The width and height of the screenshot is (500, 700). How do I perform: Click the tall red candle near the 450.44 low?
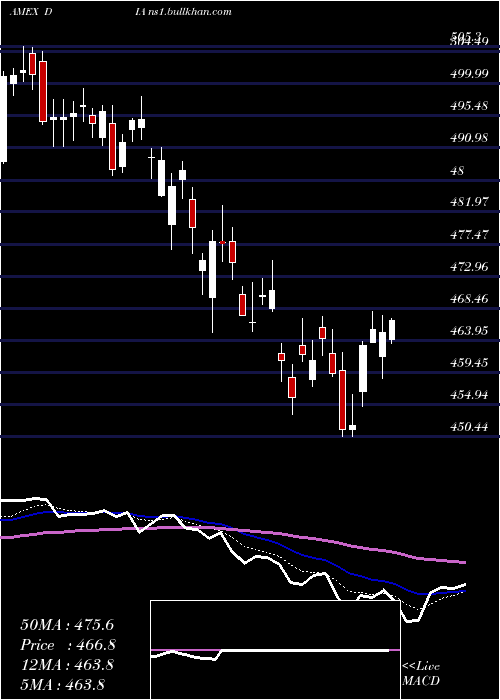tap(342, 400)
